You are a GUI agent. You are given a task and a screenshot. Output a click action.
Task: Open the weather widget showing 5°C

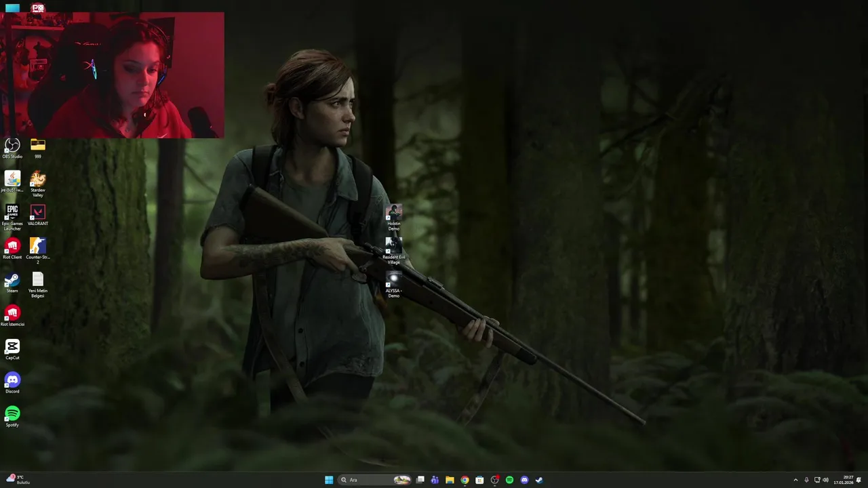tap(19, 480)
